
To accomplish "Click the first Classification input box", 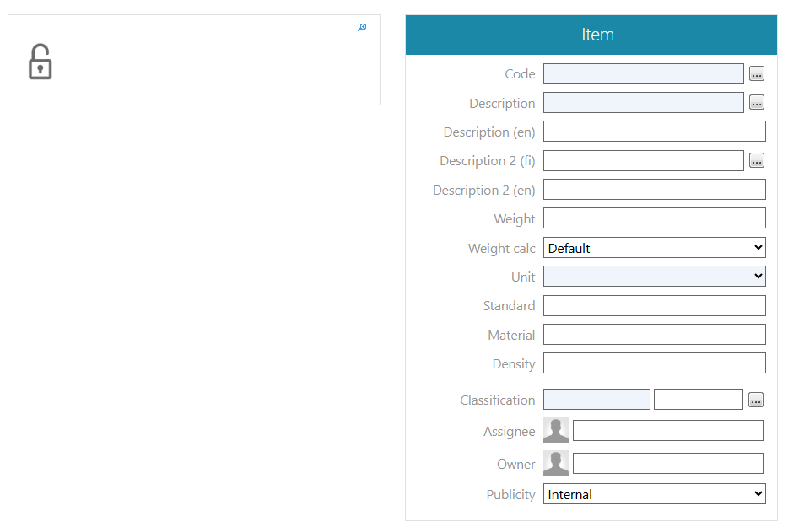I will click(x=596, y=400).
